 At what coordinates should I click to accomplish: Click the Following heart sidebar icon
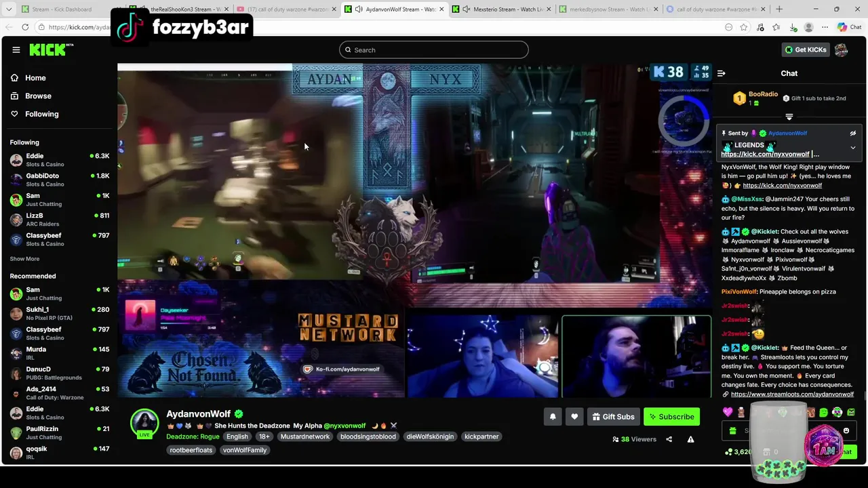click(15, 114)
